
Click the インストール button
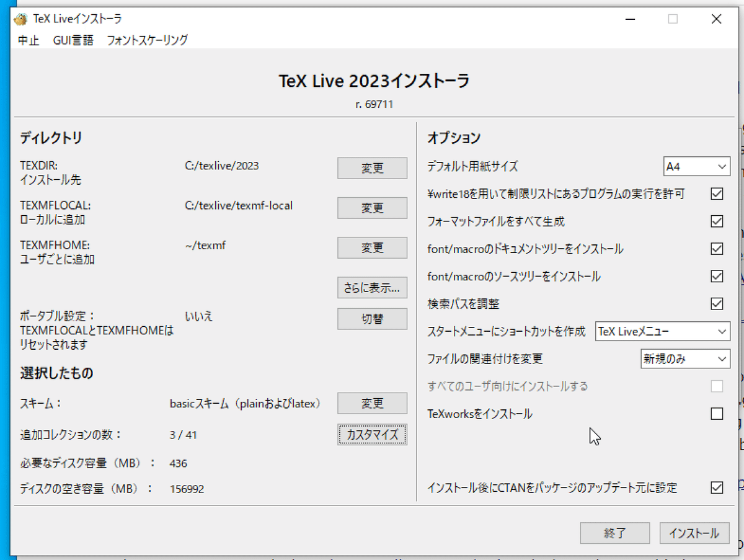694,533
